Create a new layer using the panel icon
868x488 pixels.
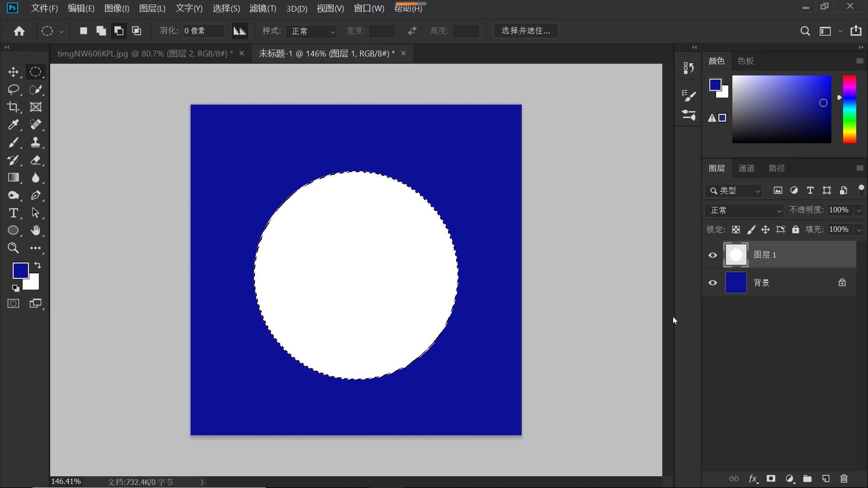click(x=826, y=479)
